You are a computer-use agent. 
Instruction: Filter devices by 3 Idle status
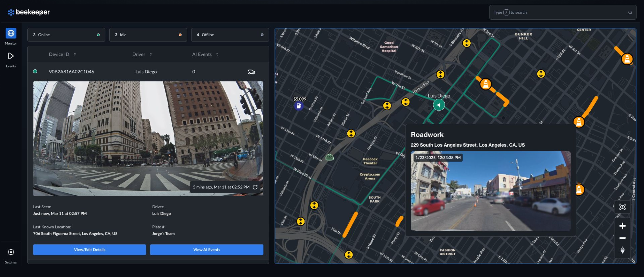tap(148, 35)
